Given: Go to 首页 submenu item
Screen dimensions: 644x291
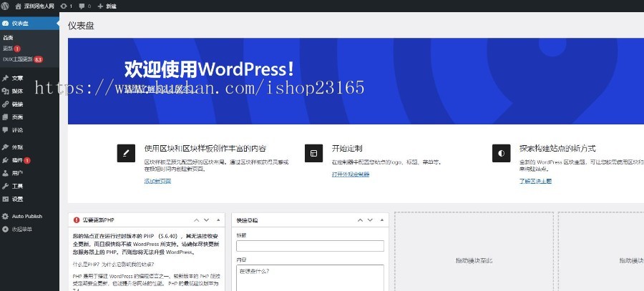Looking at the screenshot, I should coord(8,38).
